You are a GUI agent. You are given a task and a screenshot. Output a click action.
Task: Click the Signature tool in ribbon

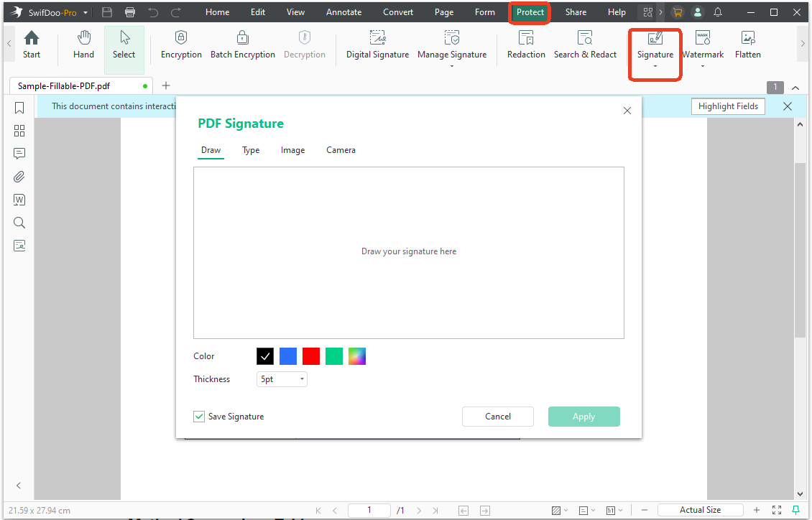(655, 45)
